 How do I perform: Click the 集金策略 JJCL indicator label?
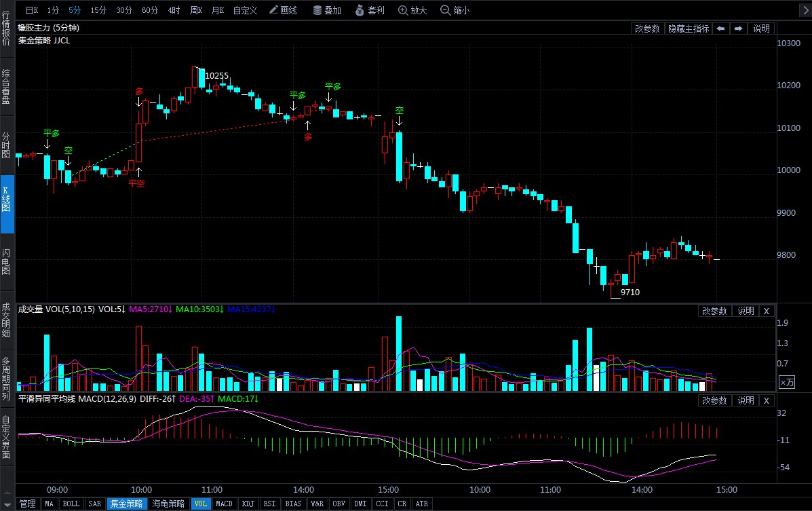pos(44,41)
